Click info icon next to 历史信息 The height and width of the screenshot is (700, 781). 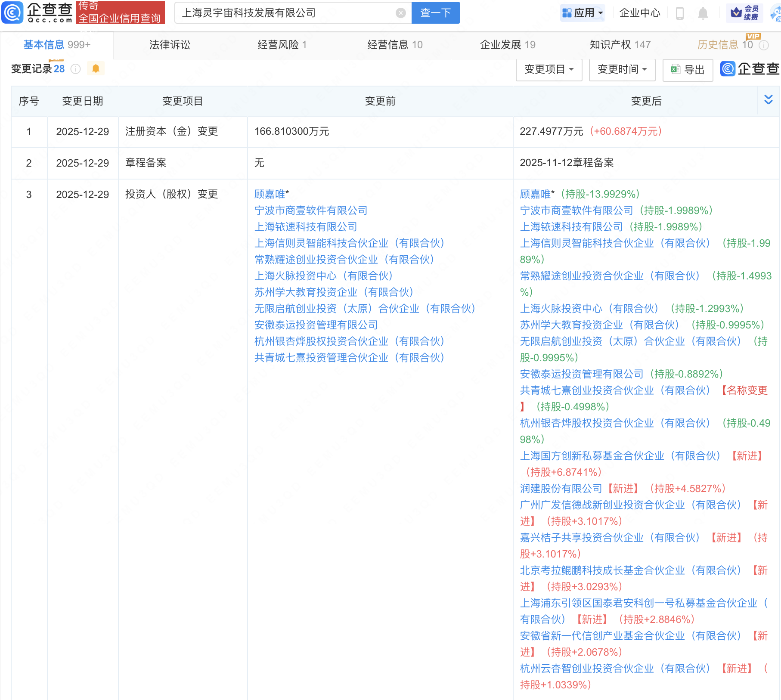(x=764, y=45)
